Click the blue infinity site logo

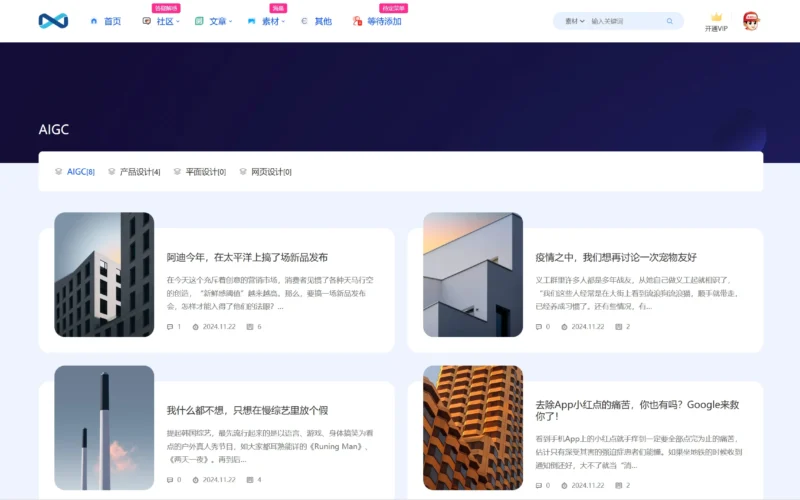[x=53, y=21]
